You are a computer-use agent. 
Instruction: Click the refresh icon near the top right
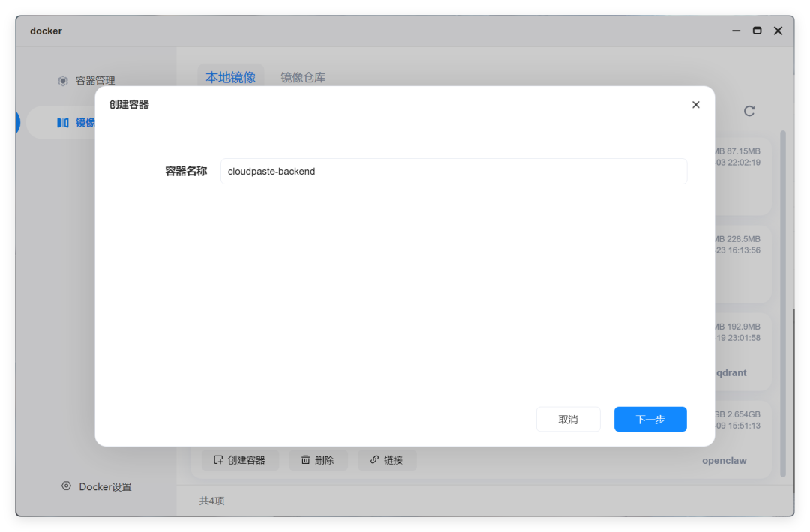(749, 111)
